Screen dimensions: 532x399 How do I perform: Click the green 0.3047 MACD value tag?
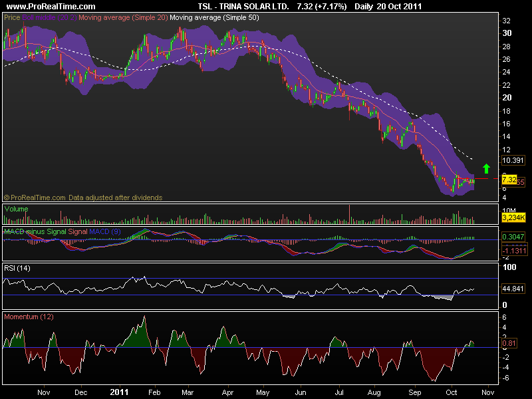pos(513,237)
